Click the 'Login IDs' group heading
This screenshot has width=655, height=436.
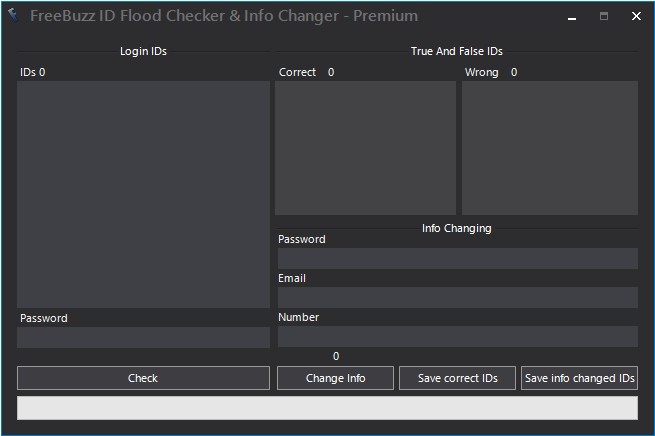pos(143,51)
